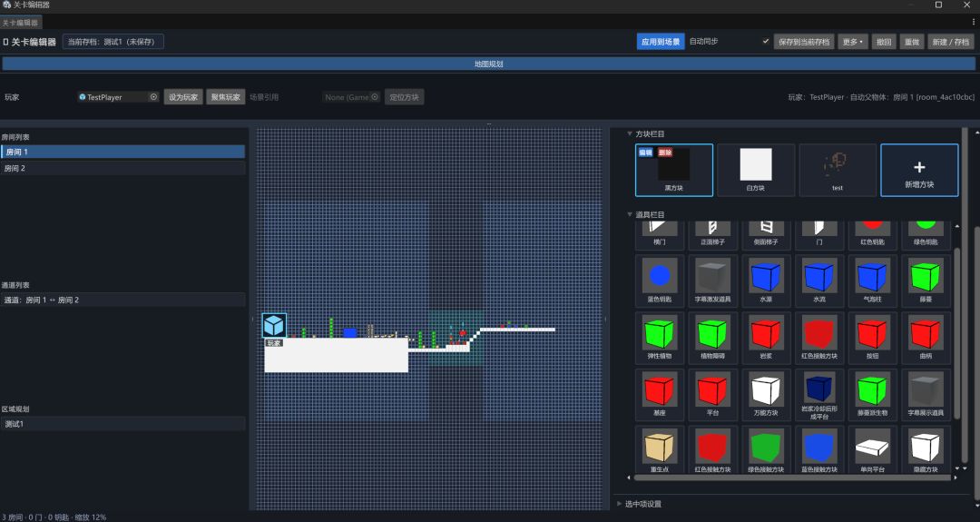The image size is (980, 522).
Task: Click the TestPlayer object field
Action: click(118, 97)
